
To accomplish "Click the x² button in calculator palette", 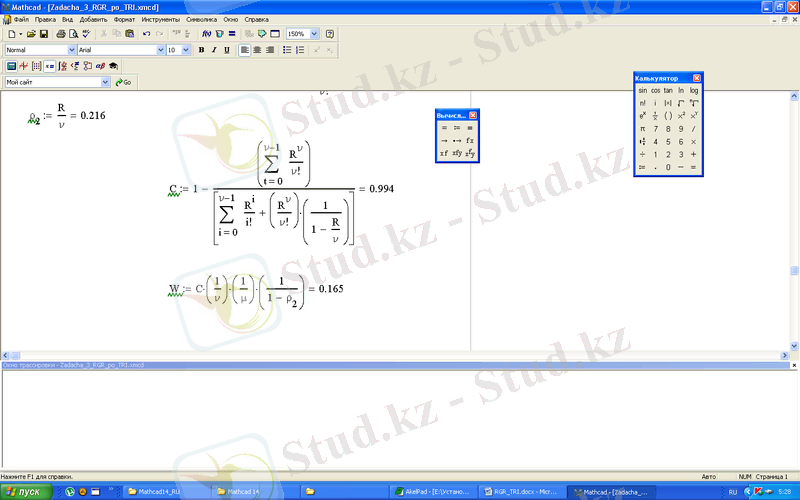I will 681,116.
